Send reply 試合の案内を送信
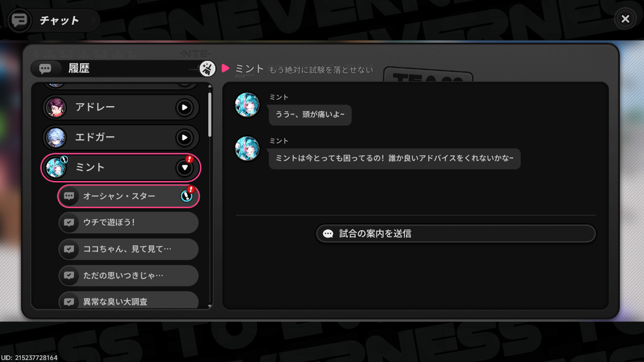 tap(456, 234)
